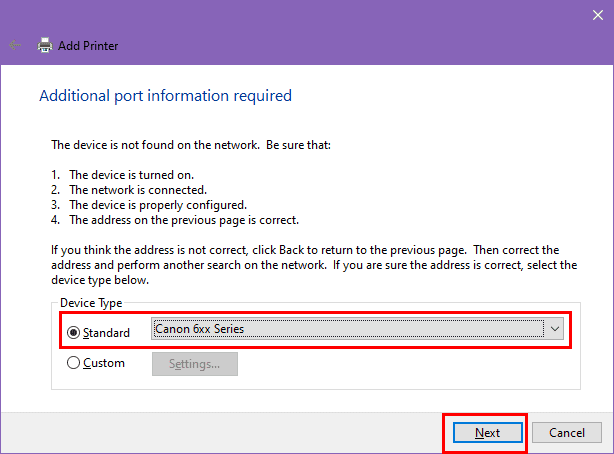Click the Standard option label text
Image resolution: width=614 pixels, height=454 pixels.
pos(106,333)
